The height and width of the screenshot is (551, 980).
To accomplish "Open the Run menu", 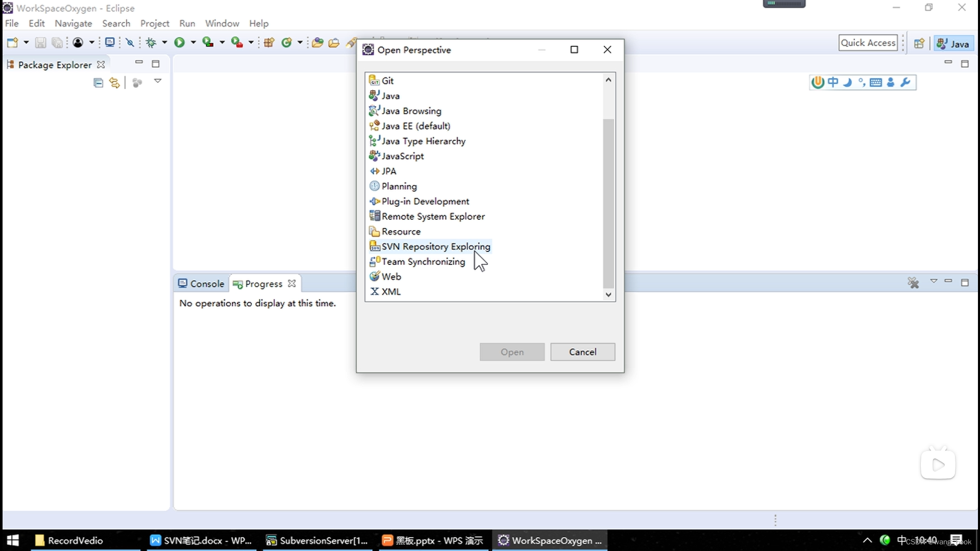I will pyautogui.click(x=187, y=23).
